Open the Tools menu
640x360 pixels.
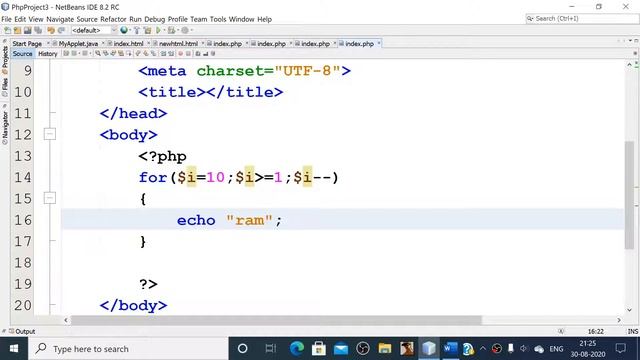(218, 19)
